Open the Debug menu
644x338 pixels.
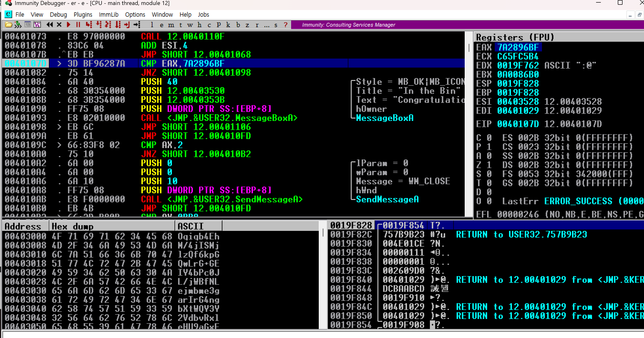coord(58,15)
